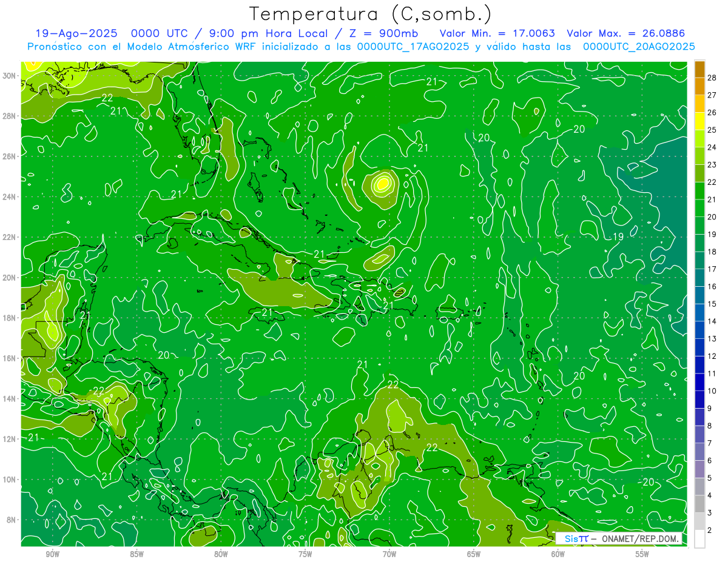Click the blue "Sis" logo text in the credit box
Image resolution: width=728 pixels, height=562 pixels.
point(571,538)
